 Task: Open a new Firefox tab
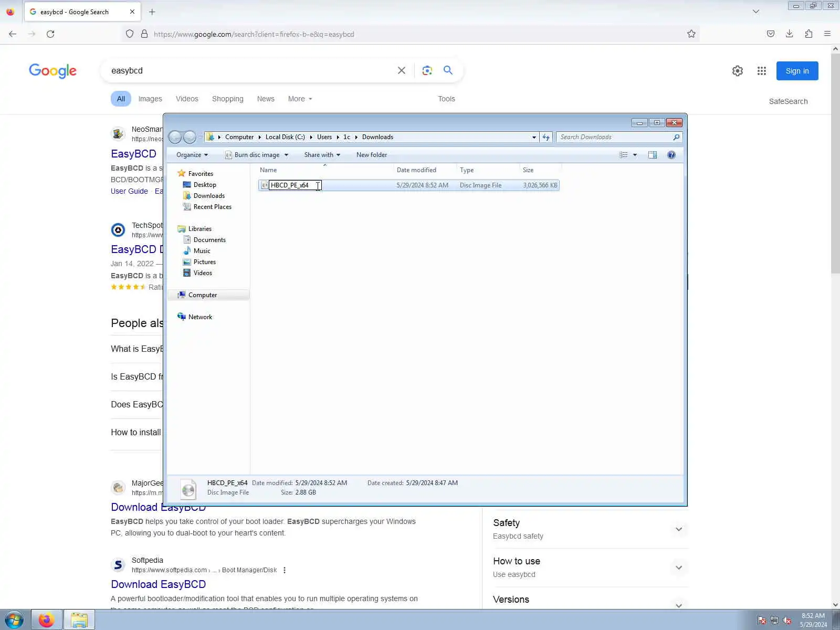(x=152, y=12)
